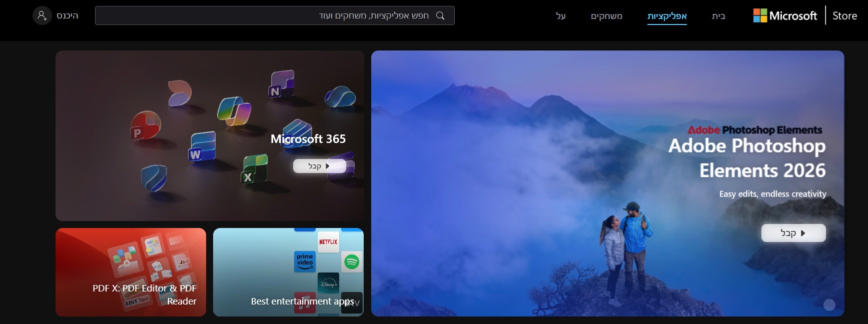Viewport: 868px width, 324px height.
Task: Click the Word icon in Microsoft 365 banner
Action: (202, 147)
